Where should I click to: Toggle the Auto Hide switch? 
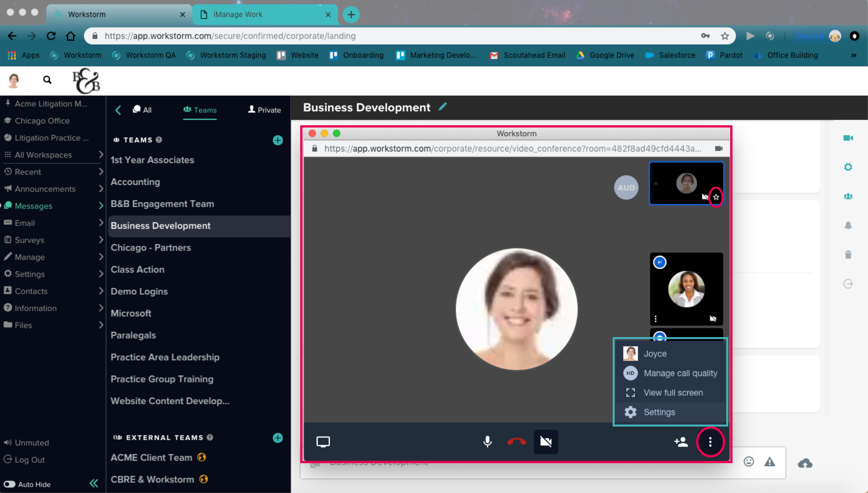pyautogui.click(x=9, y=484)
